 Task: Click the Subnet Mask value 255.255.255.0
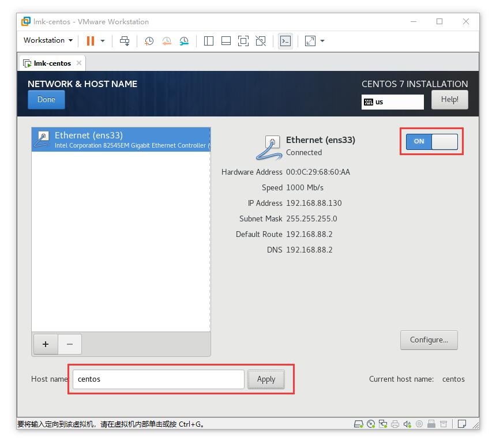[x=311, y=219]
